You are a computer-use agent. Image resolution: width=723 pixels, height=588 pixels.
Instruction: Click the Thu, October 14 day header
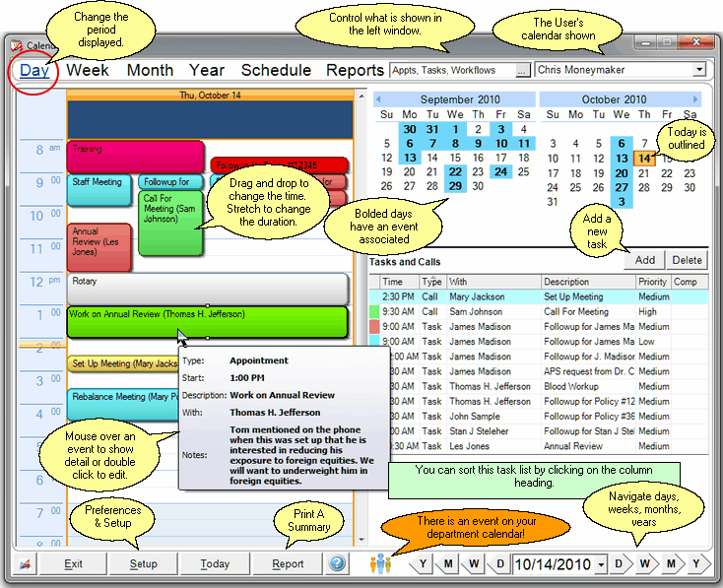(x=210, y=95)
